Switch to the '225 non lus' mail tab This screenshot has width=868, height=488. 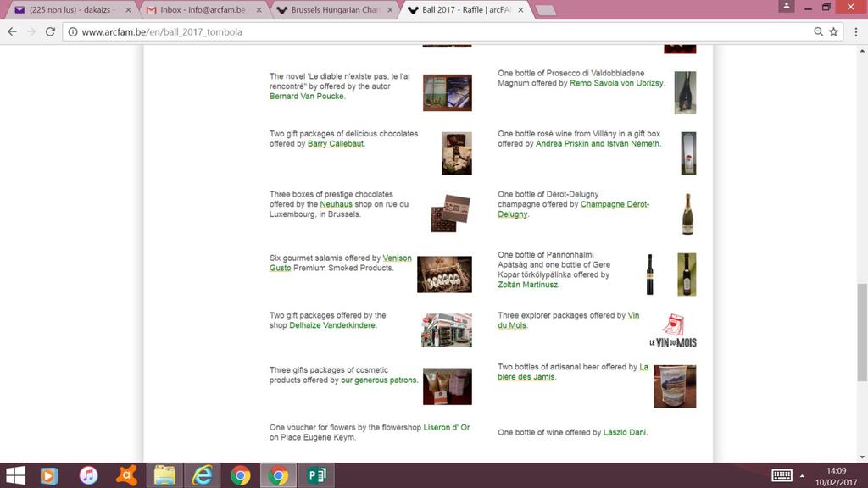pos(72,10)
